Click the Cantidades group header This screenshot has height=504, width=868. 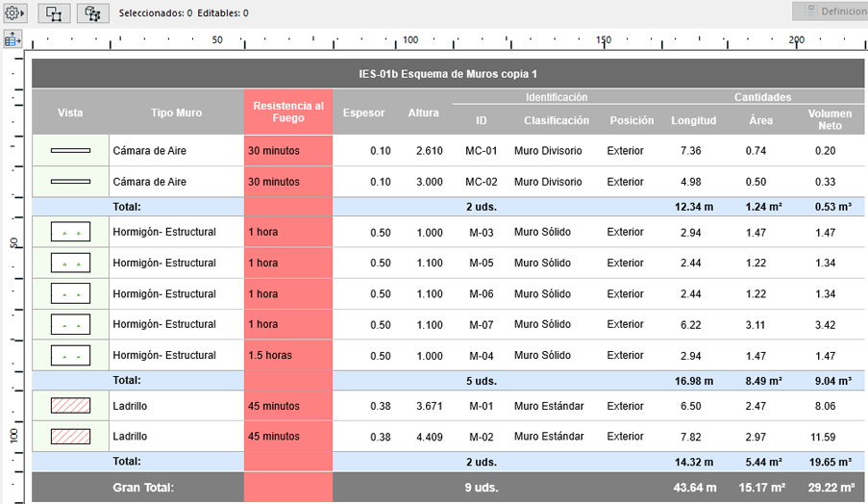click(763, 97)
